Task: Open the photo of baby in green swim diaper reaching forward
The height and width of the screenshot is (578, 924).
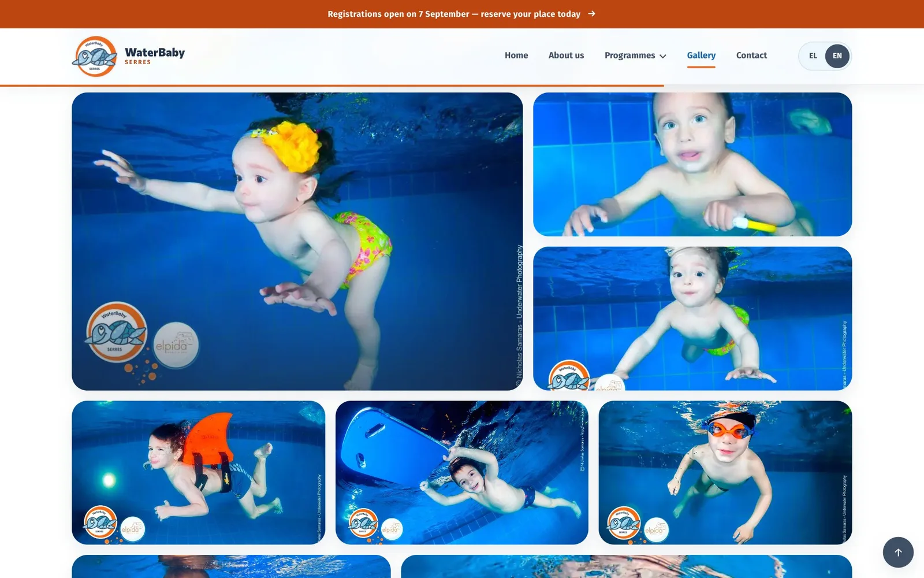Action: coord(692,318)
